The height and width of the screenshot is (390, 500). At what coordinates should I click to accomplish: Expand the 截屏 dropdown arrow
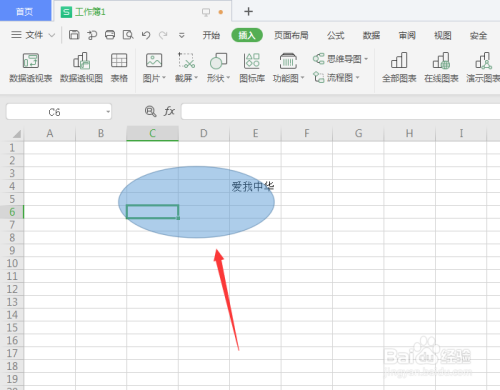pos(196,78)
